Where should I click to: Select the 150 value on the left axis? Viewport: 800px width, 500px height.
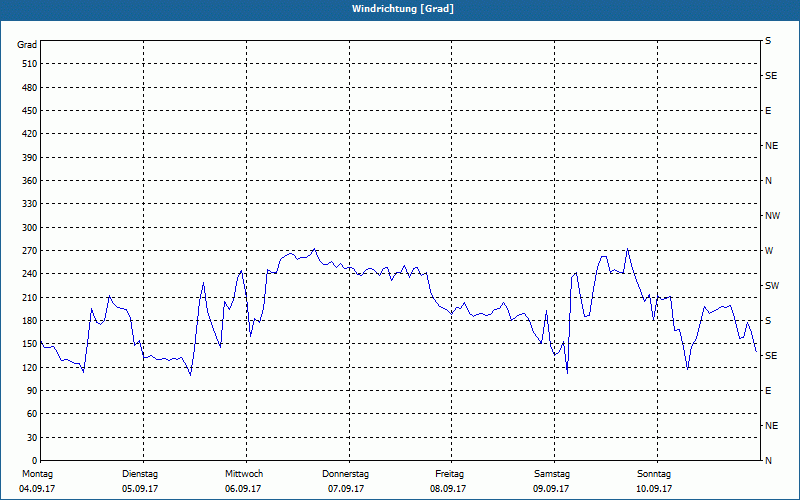(x=30, y=344)
